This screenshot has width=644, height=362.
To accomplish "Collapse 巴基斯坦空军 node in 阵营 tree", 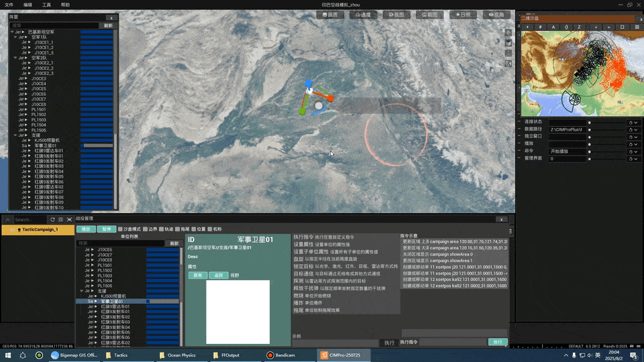I will tap(12, 32).
